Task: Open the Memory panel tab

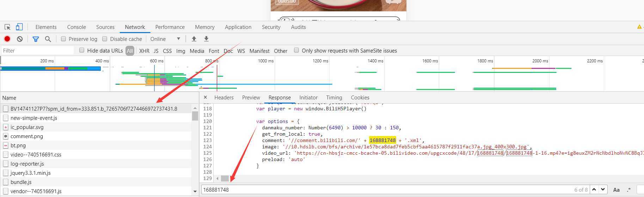Action: [205, 27]
